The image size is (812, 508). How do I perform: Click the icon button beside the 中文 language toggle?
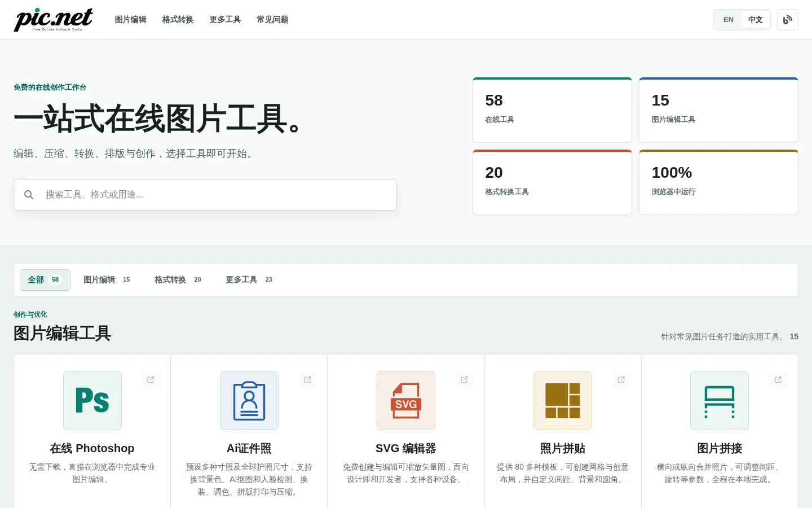788,20
